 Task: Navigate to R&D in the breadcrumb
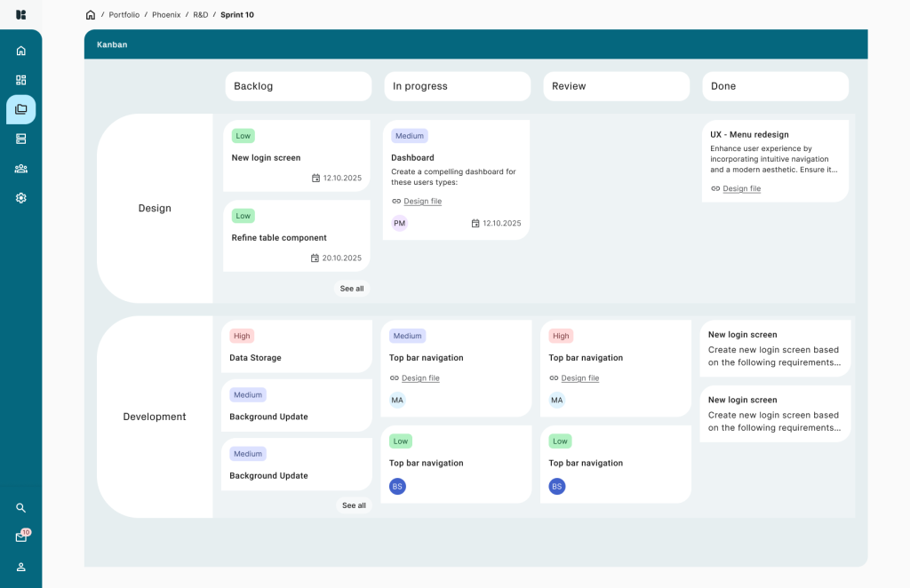pyautogui.click(x=200, y=14)
